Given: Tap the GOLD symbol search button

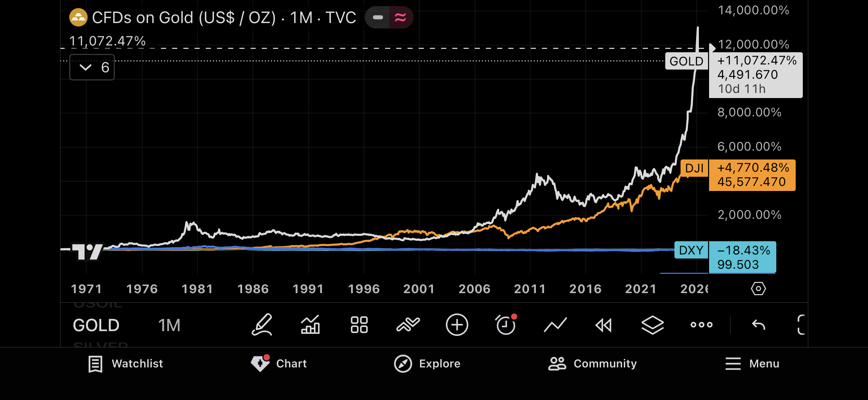Looking at the screenshot, I should pyautogui.click(x=96, y=325).
